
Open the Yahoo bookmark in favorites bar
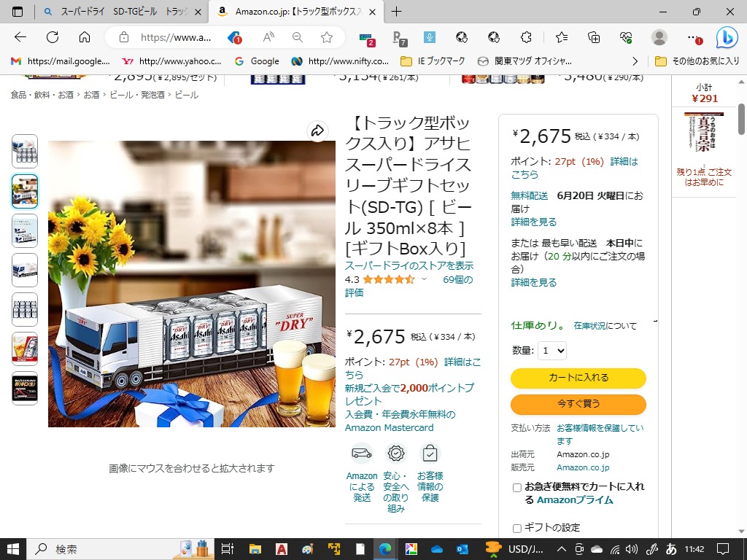click(x=171, y=61)
